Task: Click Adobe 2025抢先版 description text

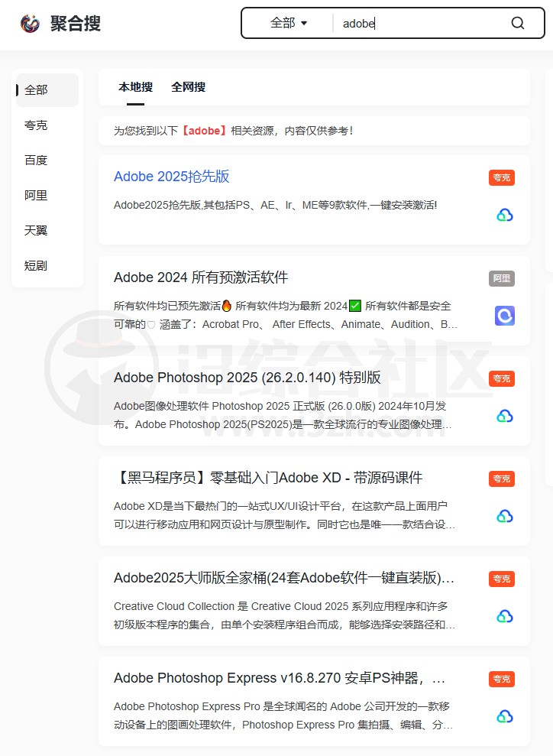Action: coord(276,206)
